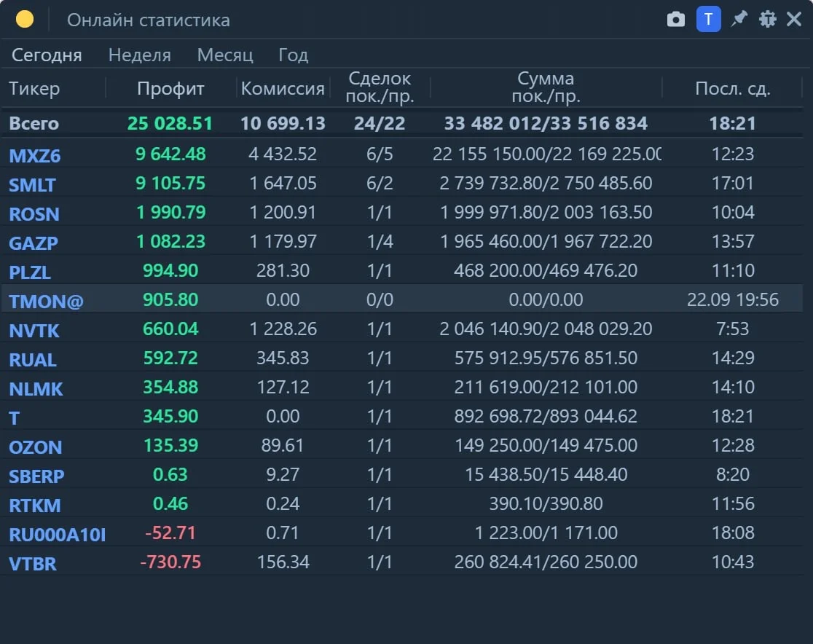Click total profit 25 028.51
This screenshot has width=813, height=644.
tap(170, 123)
